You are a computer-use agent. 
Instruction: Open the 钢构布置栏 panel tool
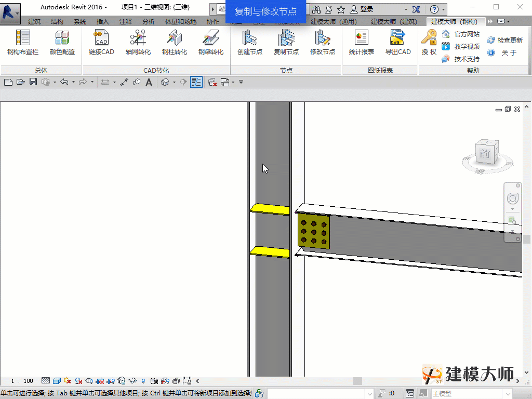tap(23, 43)
